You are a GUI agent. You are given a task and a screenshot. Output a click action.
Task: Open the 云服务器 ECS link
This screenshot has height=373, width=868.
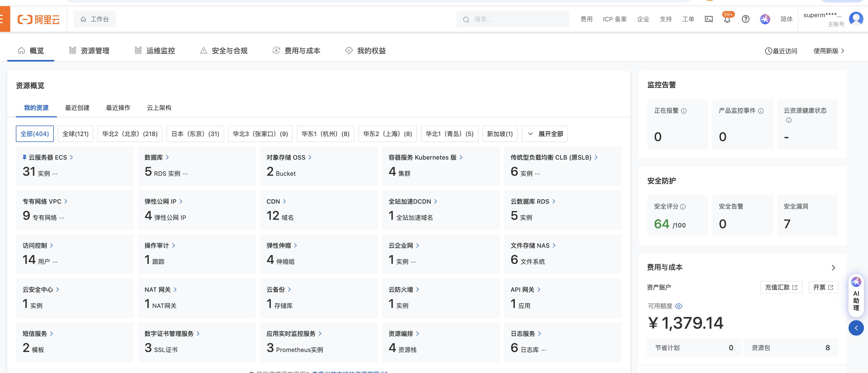(x=48, y=158)
